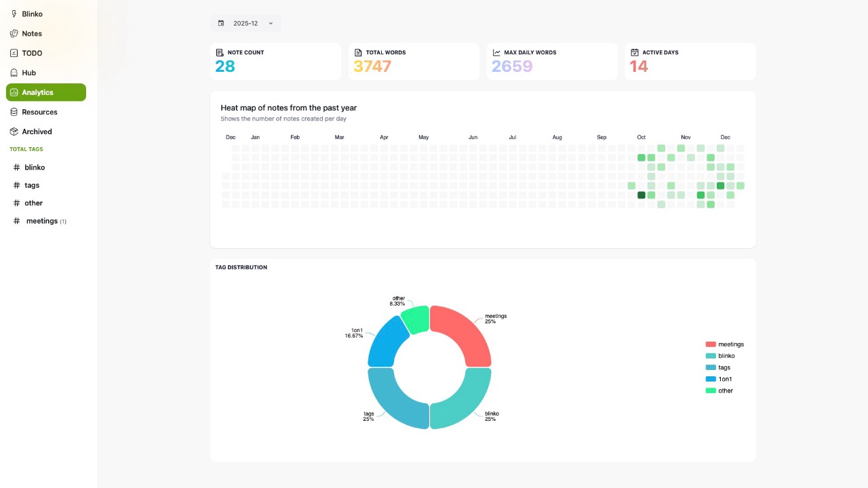Click the Max Daily Words trend icon
The width and height of the screenshot is (868, 488).
coord(496,52)
